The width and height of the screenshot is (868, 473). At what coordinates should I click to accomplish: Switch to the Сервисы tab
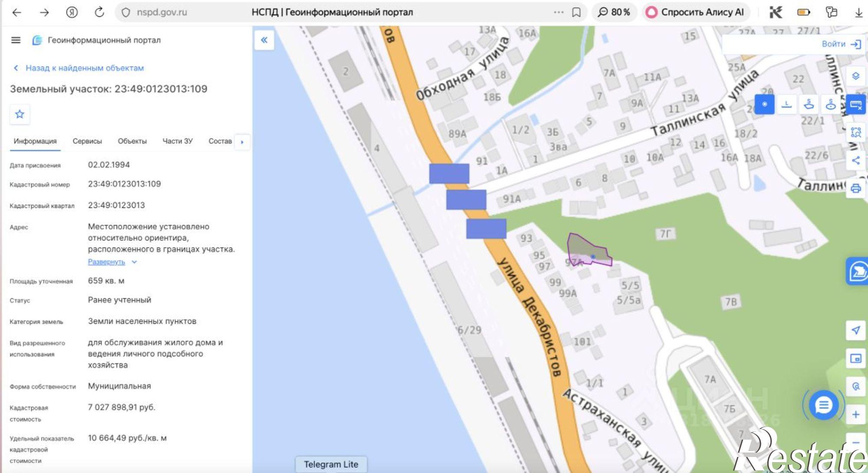coord(87,141)
